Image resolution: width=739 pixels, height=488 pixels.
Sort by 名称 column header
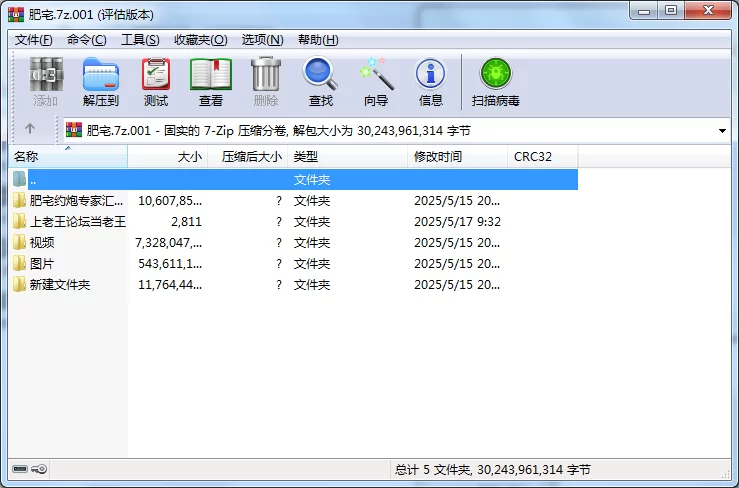click(x=68, y=157)
